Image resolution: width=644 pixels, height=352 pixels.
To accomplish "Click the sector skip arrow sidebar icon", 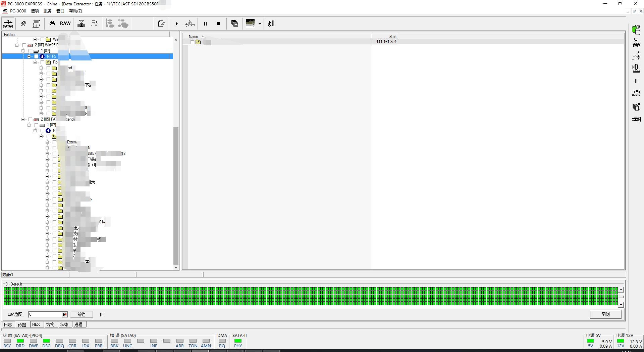I will (636, 93).
